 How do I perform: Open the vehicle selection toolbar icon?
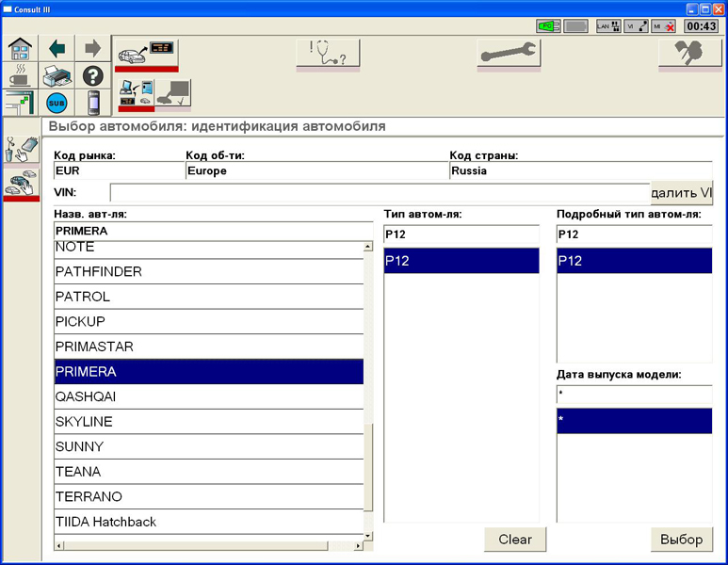click(146, 56)
